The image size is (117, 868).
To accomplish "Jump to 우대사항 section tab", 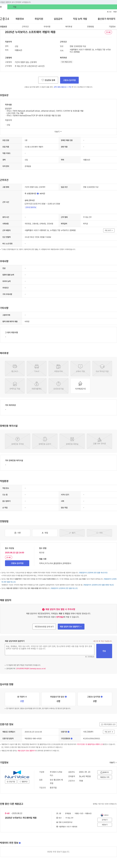I will click(x=47, y=27).
